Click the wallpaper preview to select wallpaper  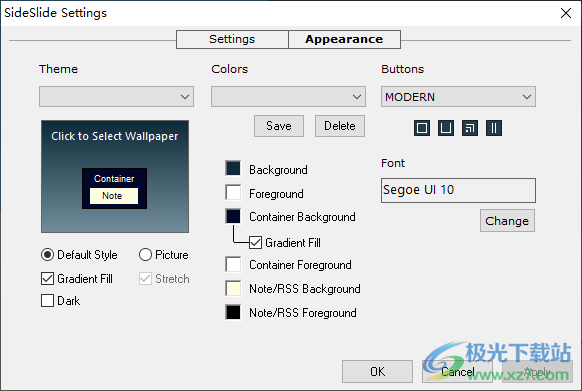coord(115,176)
